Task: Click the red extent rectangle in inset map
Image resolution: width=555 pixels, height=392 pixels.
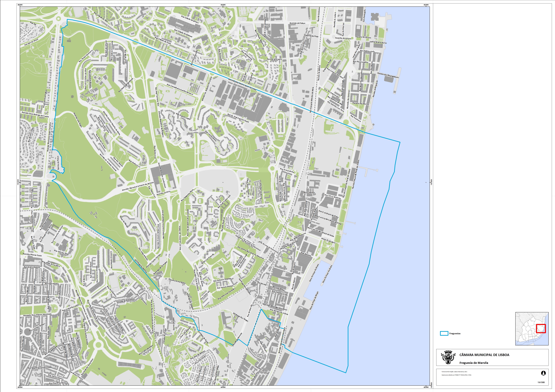Action: coord(541,328)
